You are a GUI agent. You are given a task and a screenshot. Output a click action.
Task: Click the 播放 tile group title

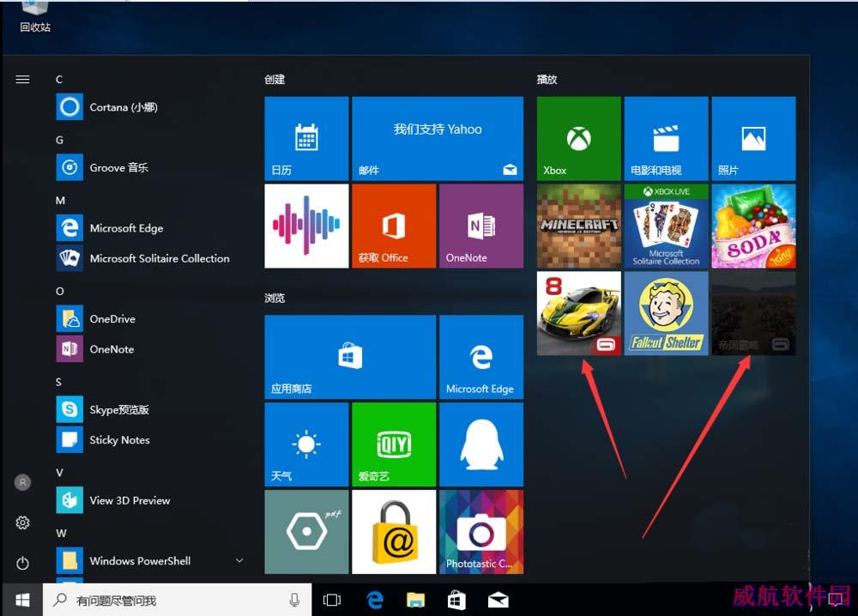pyautogui.click(x=547, y=79)
